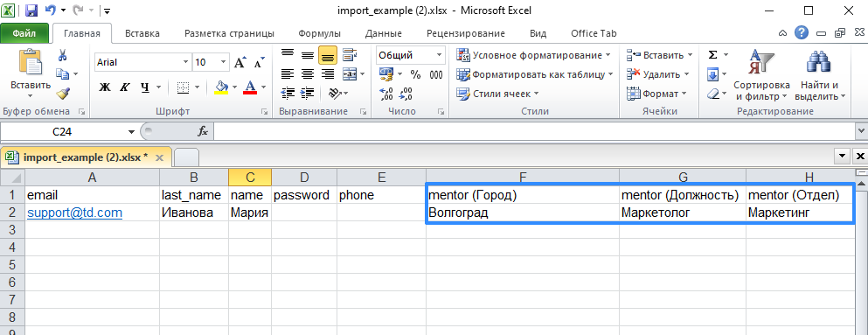Open Условное форматирование button
868x335 pixels.
pyautogui.click(x=533, y=55)
